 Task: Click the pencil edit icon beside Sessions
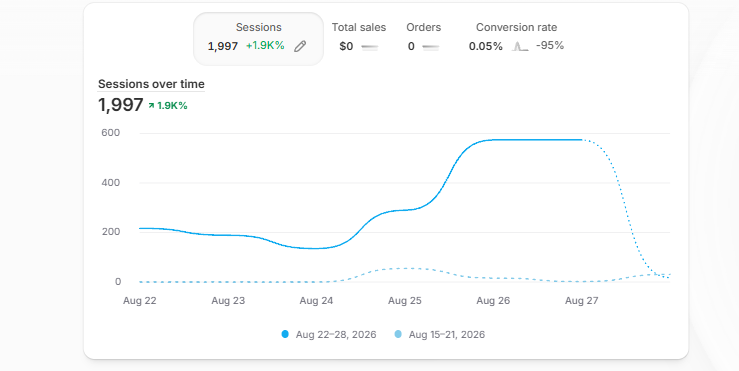click(300, 46)
